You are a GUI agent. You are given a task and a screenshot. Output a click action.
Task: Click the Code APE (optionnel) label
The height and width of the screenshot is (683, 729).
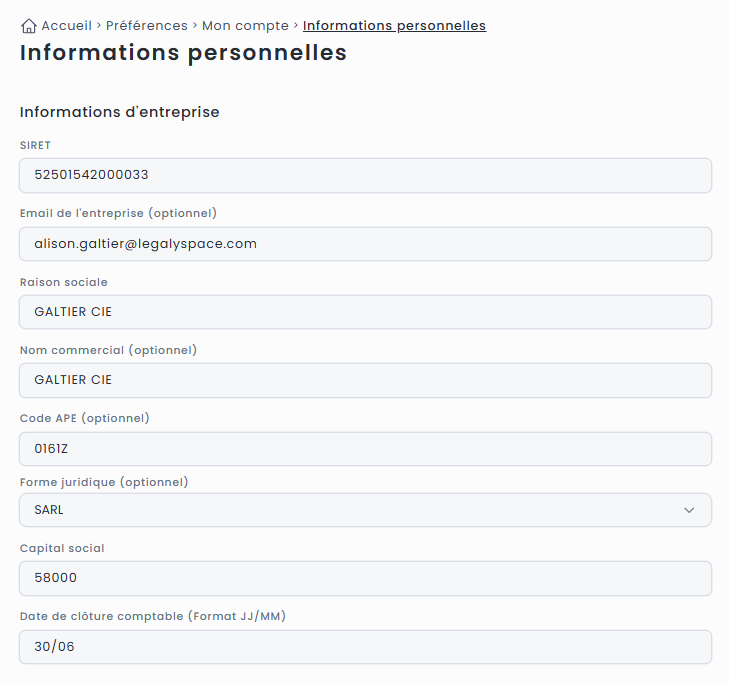[x=84, y=418]
